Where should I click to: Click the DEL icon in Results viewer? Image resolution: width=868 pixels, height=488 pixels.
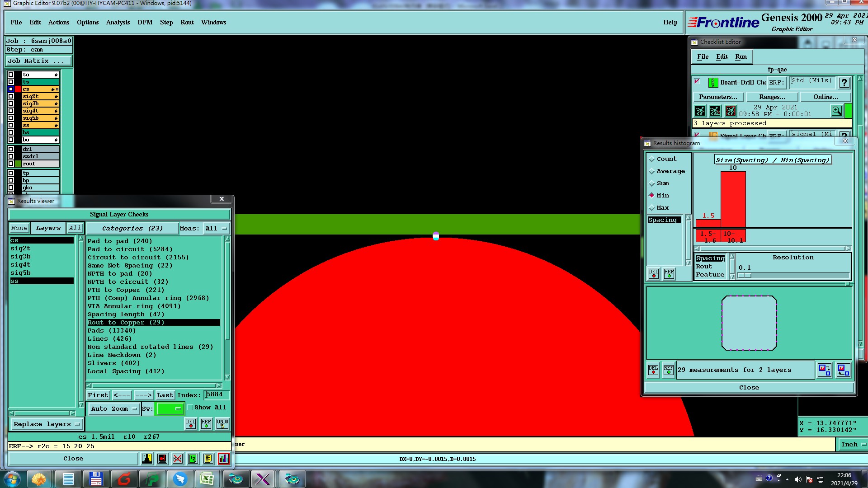[x=191, y=424]
